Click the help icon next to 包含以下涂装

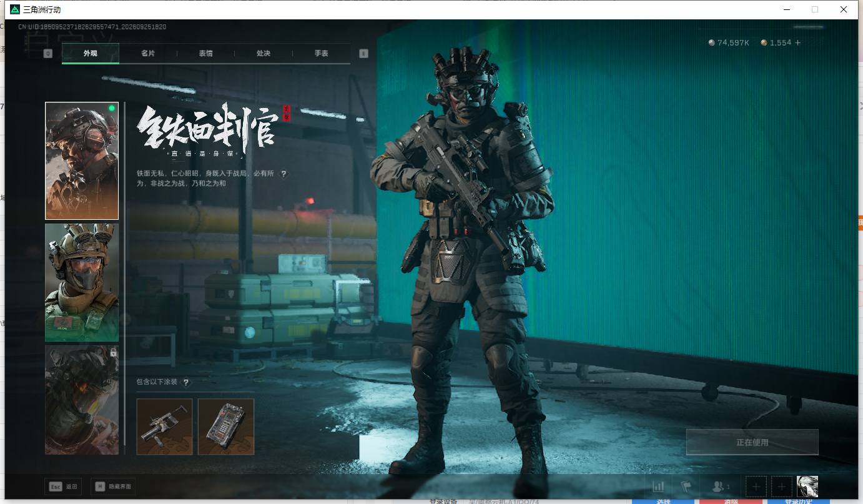(185, 382)
